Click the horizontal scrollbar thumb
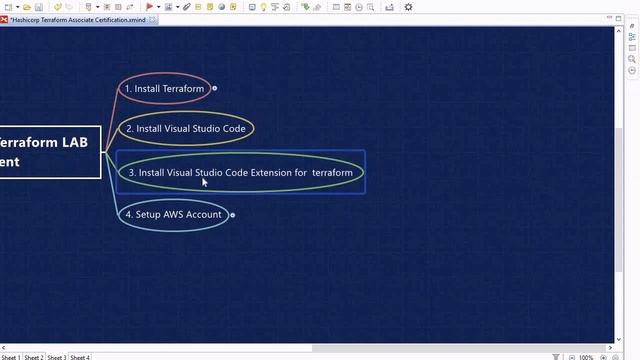640x360 pixels. [459, 348]
